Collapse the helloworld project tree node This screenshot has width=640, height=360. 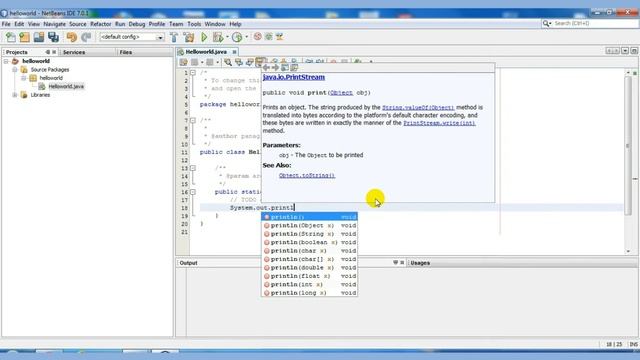point(6,61)
